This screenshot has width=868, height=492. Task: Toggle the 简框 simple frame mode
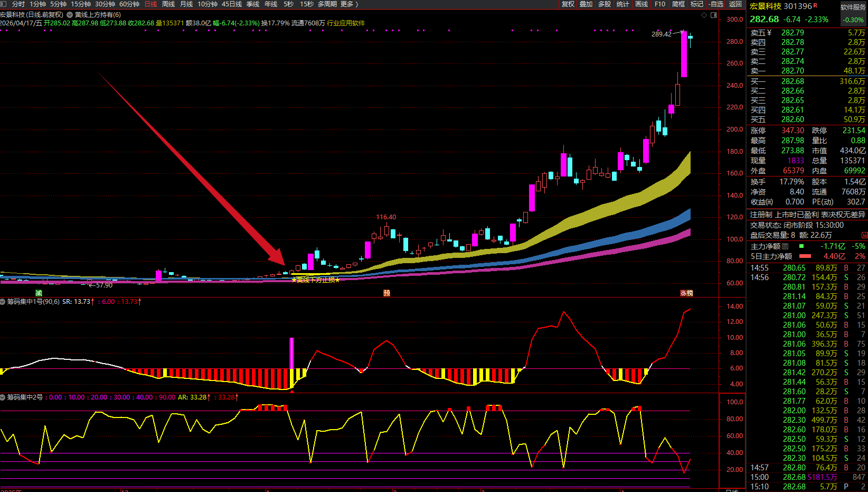[x=678, y=4]
